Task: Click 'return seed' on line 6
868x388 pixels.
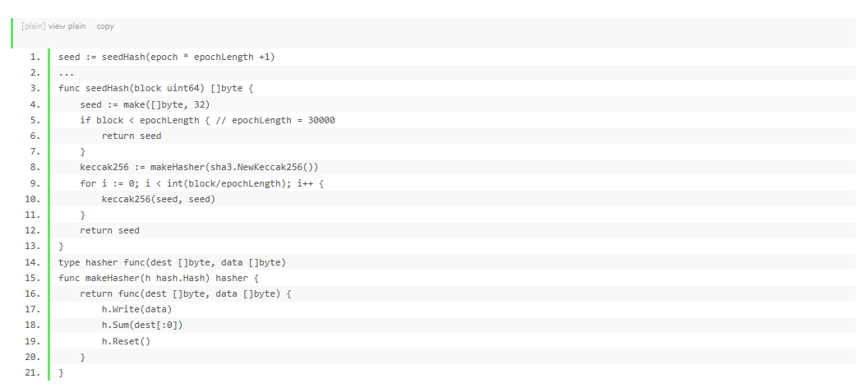Action: pyautogui.click(x=132, y=136)
